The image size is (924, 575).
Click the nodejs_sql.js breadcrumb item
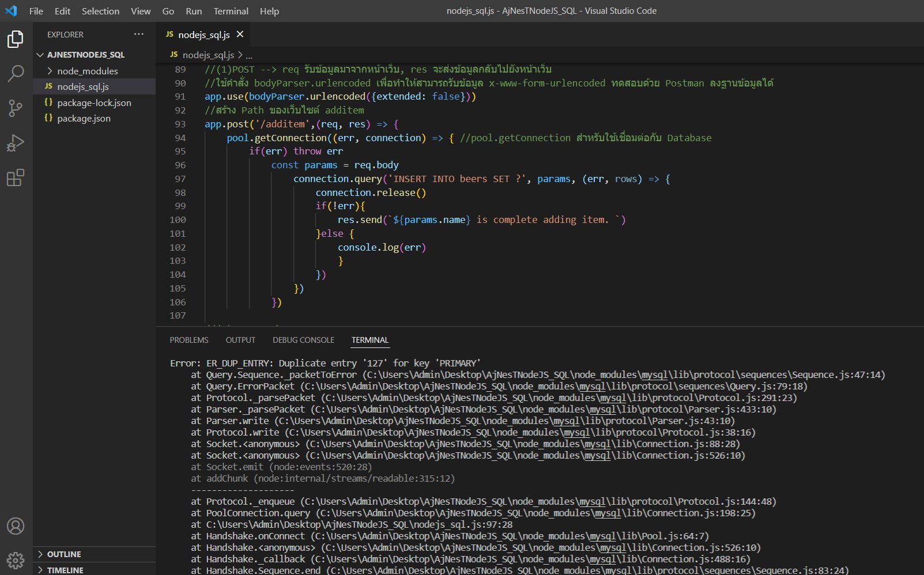coord(208,55)
